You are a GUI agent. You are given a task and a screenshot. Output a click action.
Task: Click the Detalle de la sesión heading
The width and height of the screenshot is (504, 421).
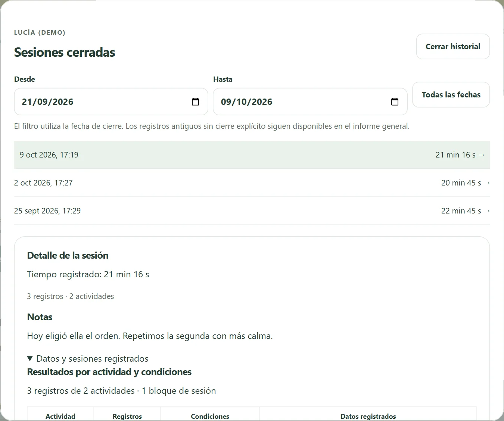coord(68,255)
